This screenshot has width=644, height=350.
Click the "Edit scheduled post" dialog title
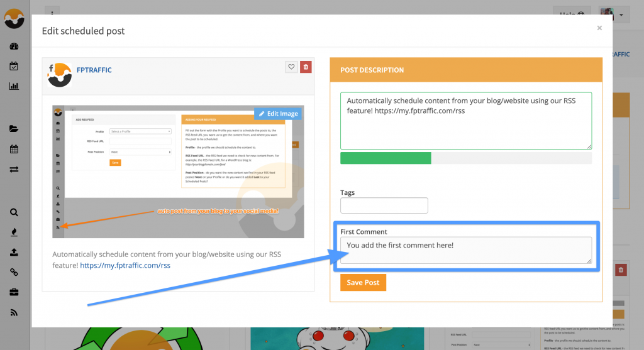pos(84,31)
